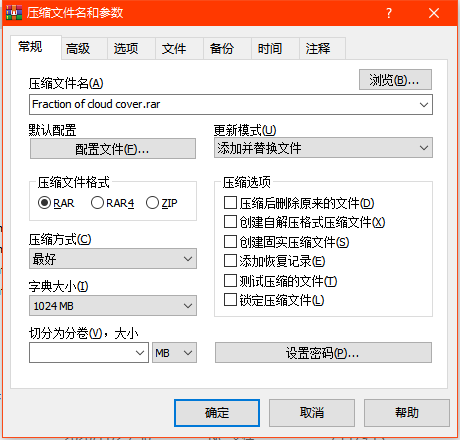Screen dimensions: 460x440
Task: Expand the 压缩方式 dropdown showing 最好
Action: point(113,259)
